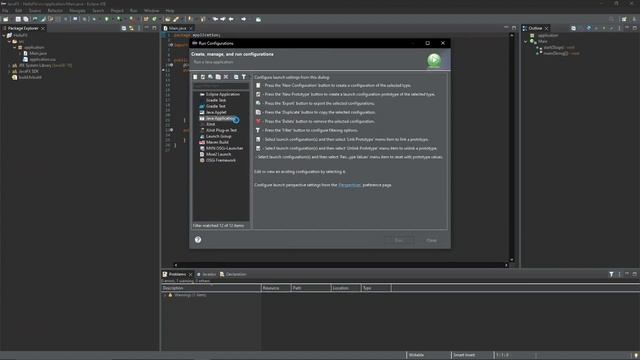Screen dimensions: 640x360
Task: Open the Window menu
Action: (151, 11)
